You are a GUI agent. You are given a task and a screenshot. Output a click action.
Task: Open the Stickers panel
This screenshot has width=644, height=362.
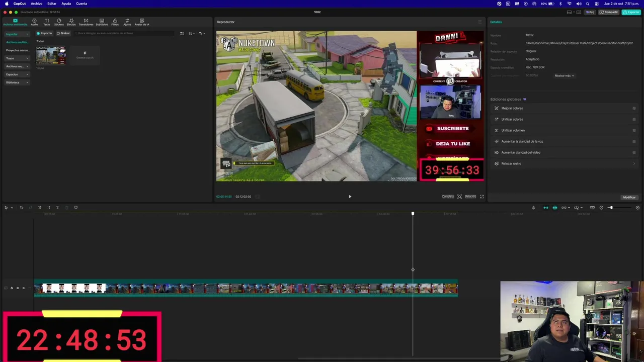(x=59, y=22)
